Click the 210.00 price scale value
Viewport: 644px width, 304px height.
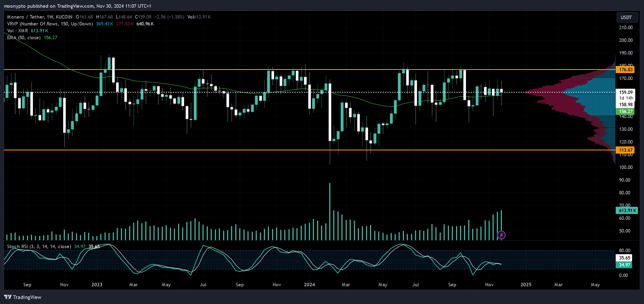coord(626,28)
